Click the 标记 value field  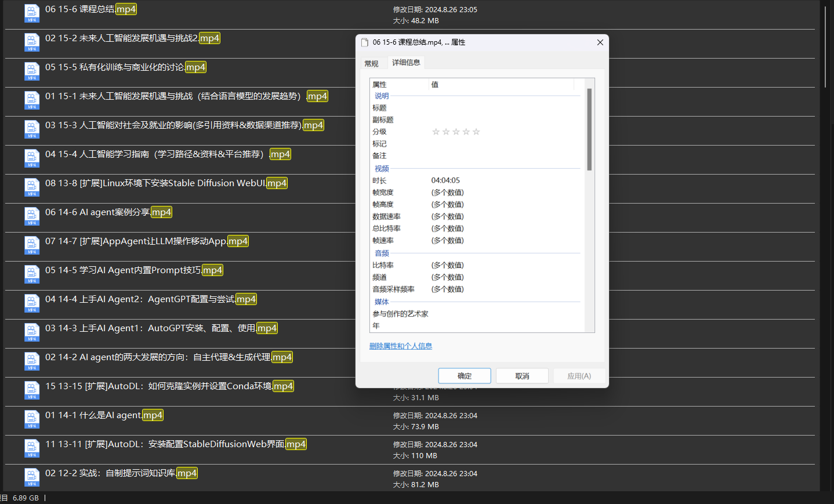[506, 144]
